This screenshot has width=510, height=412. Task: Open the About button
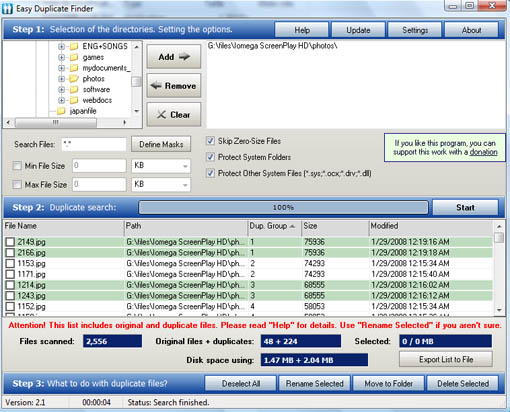click(x=472, y=30)
